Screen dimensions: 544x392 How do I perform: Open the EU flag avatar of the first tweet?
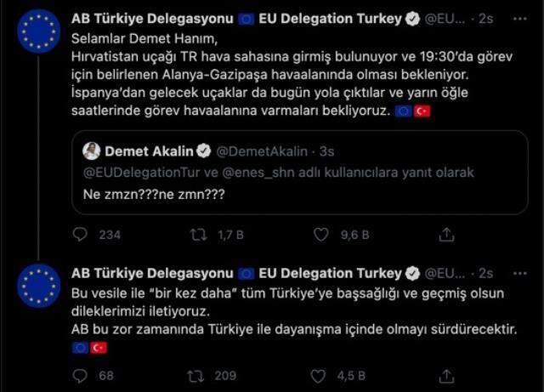click(x=38, y=31)
